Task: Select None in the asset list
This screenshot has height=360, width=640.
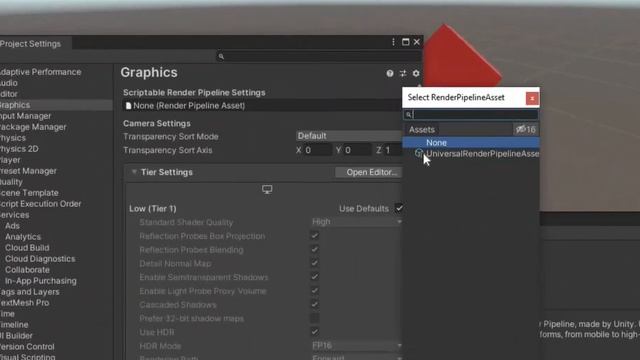Action: tap(471, 142)
